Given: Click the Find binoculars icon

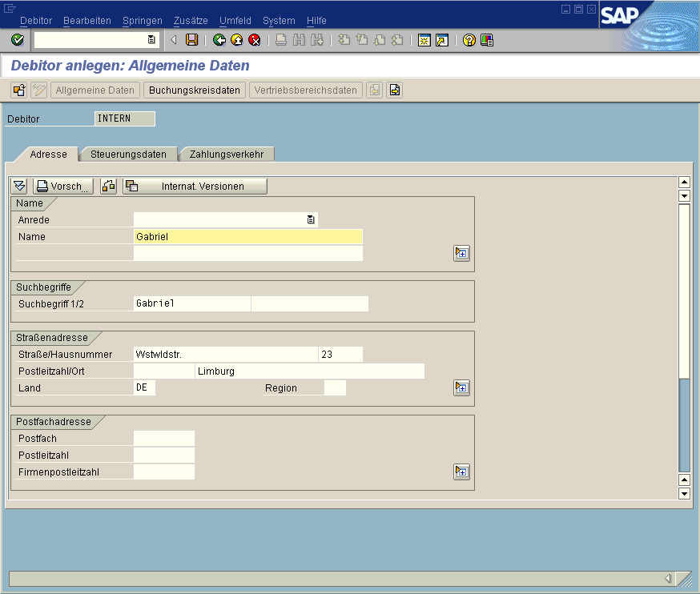Looking at the screenshot, I should coord(299,40).
